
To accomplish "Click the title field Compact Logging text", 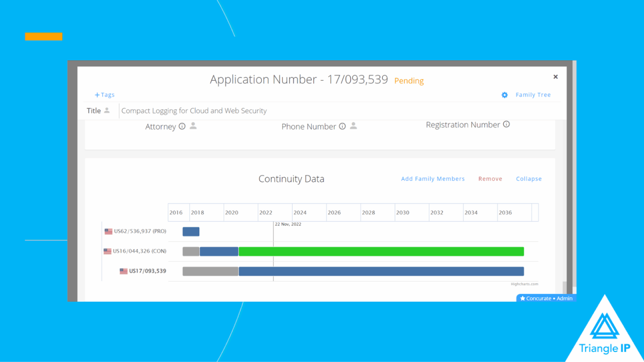I will tap(194, 111).
